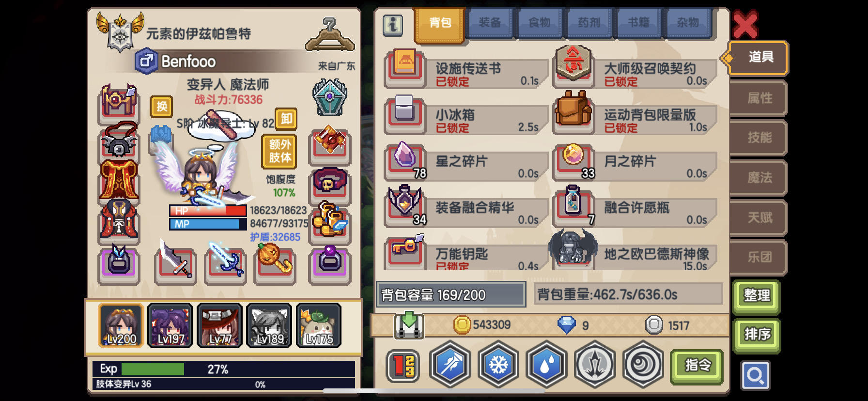Screen dimensions: 868x401
Task: Select the 天赋 side menu
Action: pyautogui.click(x=759, y=217)
